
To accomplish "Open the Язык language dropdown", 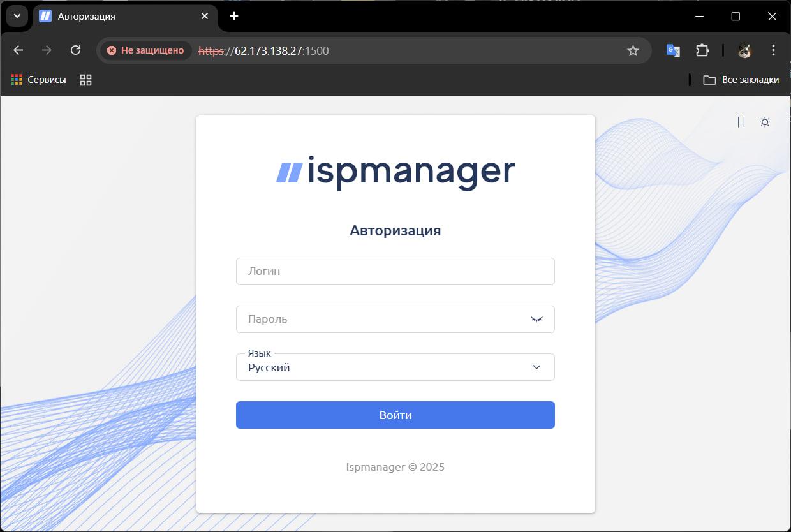I will [395, 367].
